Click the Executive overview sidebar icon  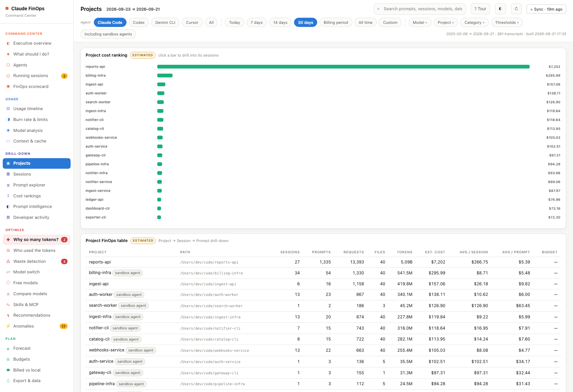pyautogui.click(x=8, y=44)
